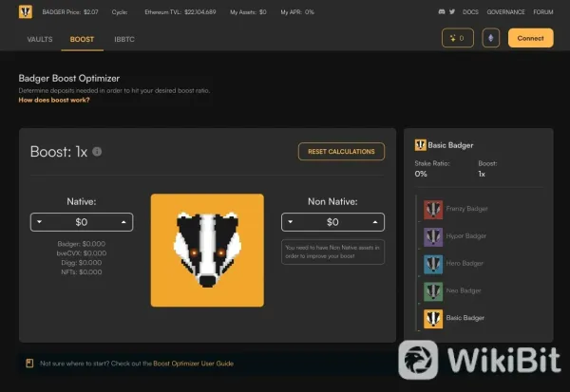This screenshot has height=392, width=570.
Task: Open the GOVERNANCE link
Action: tap(505, 12)
